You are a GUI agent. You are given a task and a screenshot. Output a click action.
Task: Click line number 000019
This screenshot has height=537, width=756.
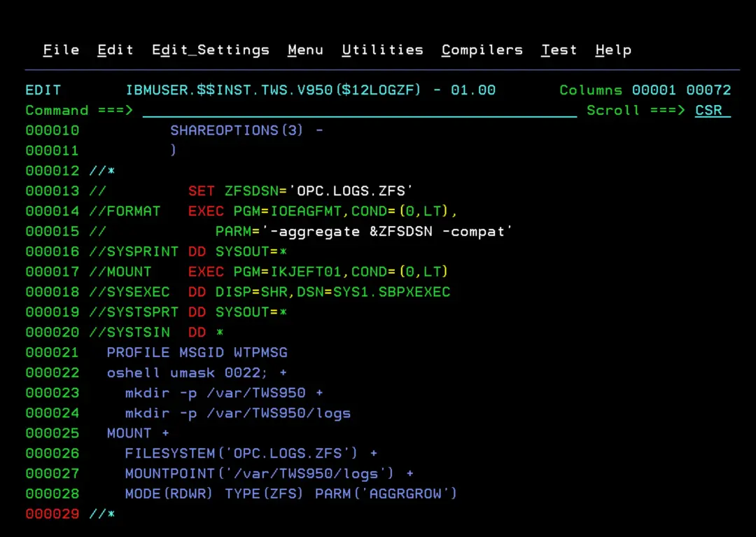[x=52, y=313]
